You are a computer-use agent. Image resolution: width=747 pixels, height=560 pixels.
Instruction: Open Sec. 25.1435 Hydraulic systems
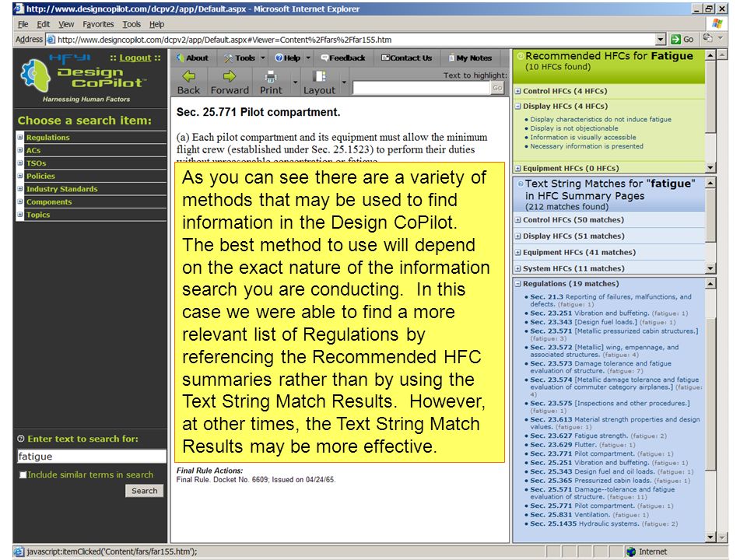click(x=584, y=523)
